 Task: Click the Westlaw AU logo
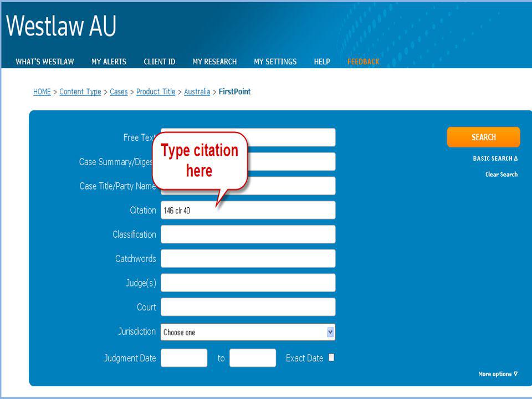click(x=61, y=26)
